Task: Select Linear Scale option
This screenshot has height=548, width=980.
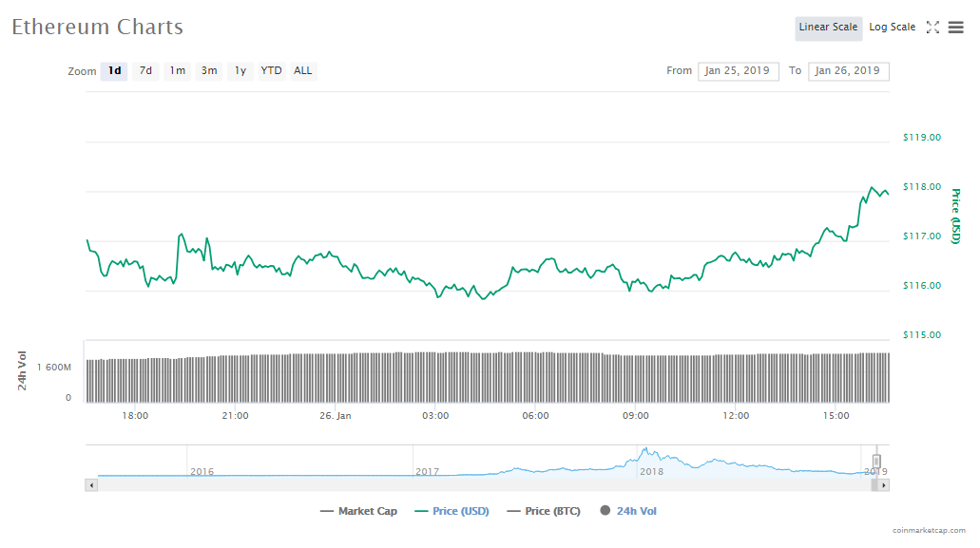Action: pyautogui.click(x=828, y=28)
